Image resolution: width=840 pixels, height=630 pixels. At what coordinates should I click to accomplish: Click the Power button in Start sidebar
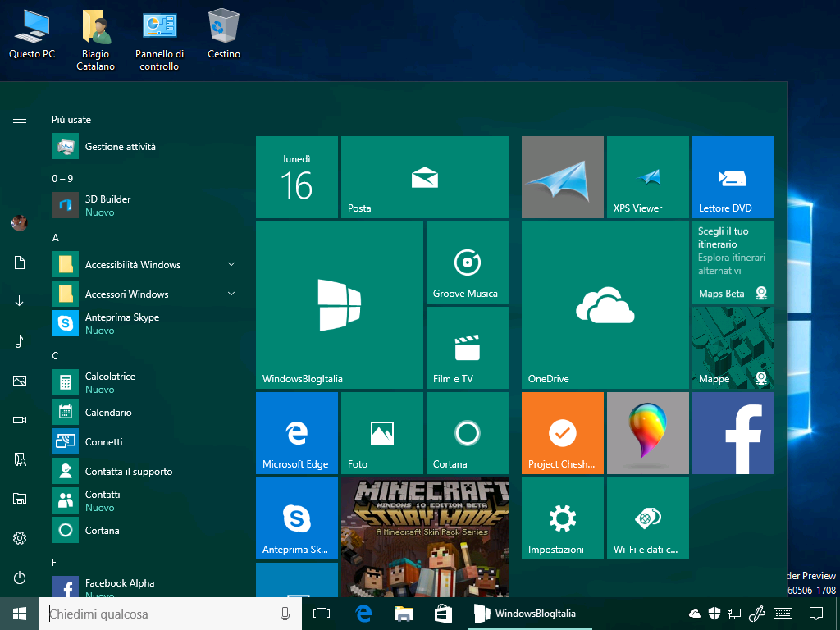click(20, 577)
